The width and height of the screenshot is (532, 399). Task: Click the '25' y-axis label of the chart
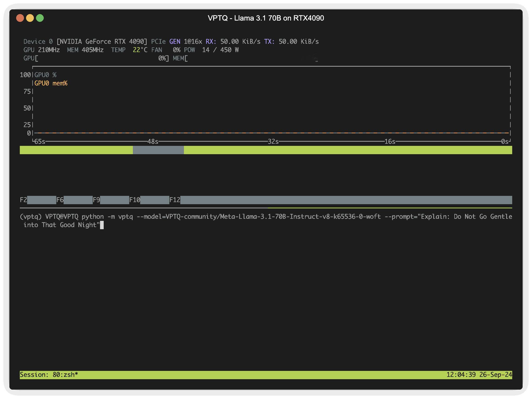27,125
